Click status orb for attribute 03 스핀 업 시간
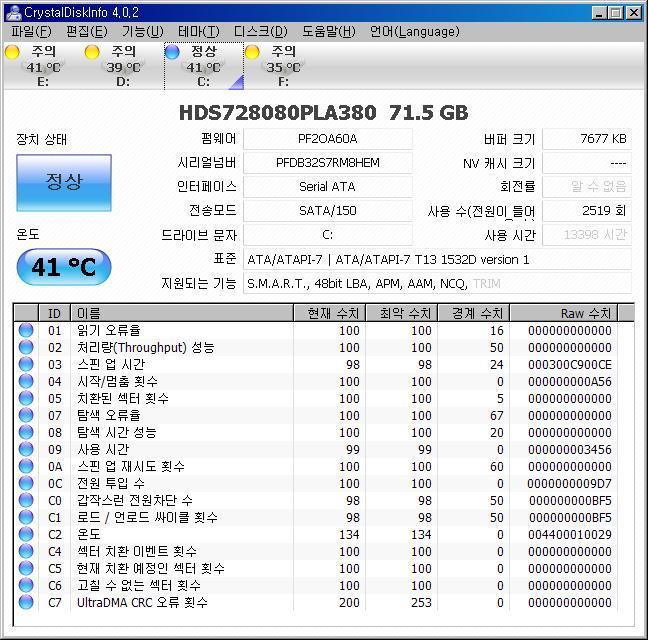 [x=26, y=364]
